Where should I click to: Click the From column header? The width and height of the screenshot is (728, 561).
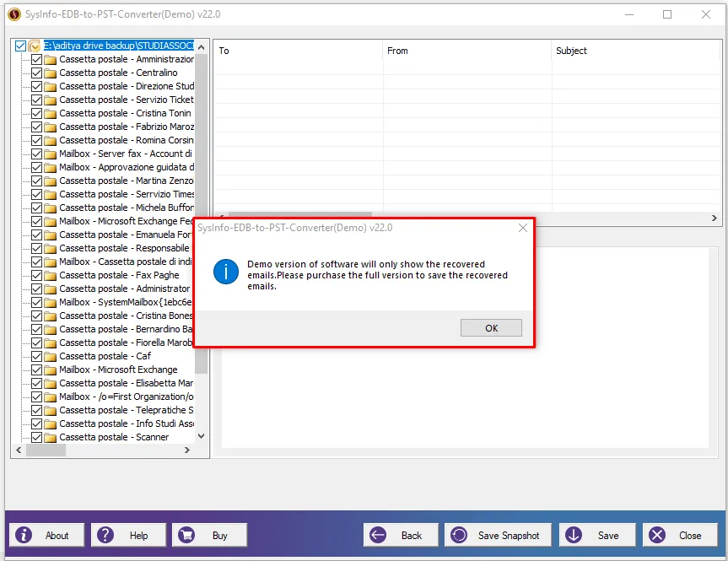(x=397, y=51)
